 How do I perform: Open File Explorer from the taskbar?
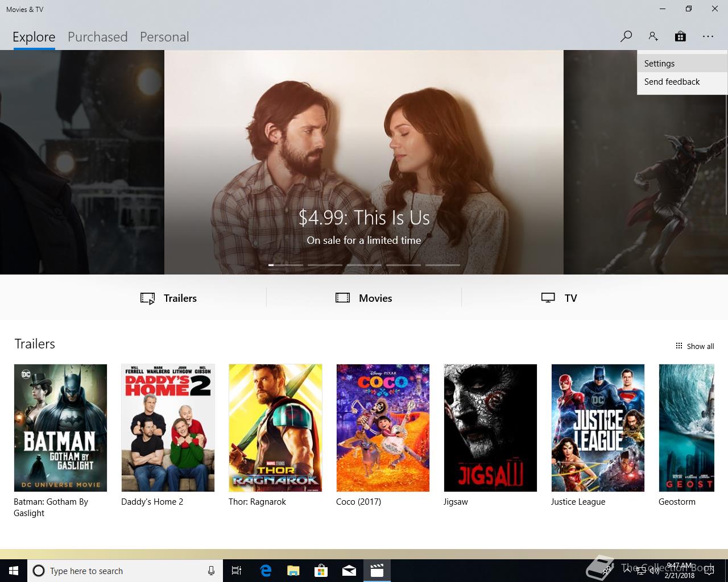[x=293, y=571]
